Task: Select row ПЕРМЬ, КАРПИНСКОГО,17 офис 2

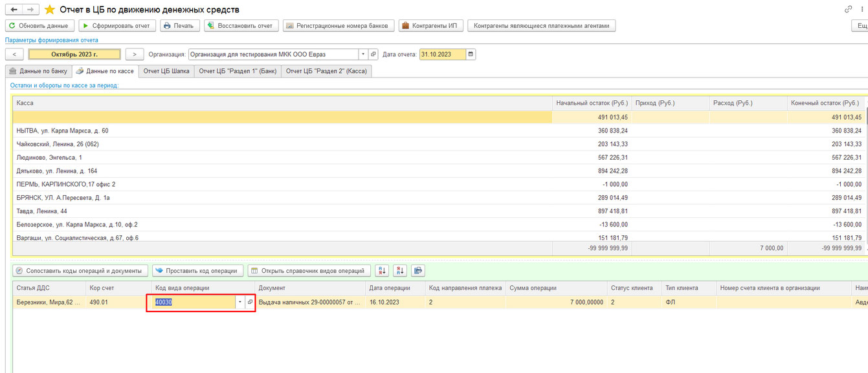Action: [x=440, y=184]
